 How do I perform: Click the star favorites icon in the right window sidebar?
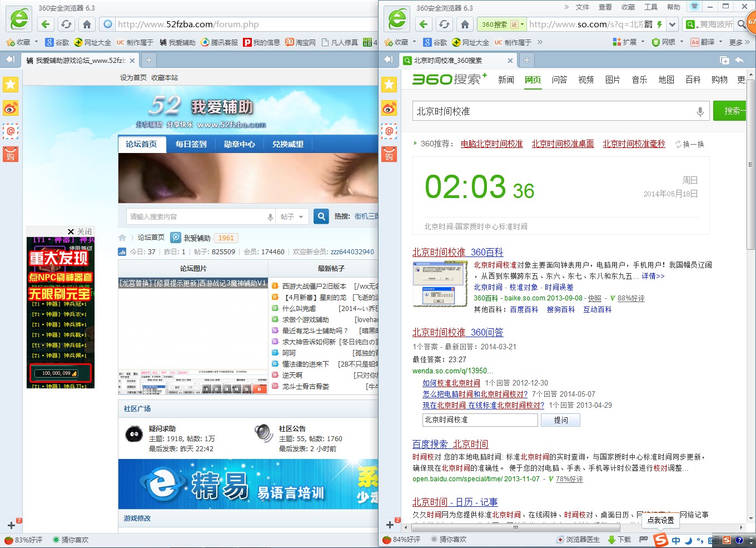pyautogui.click(x=389, y=85)
